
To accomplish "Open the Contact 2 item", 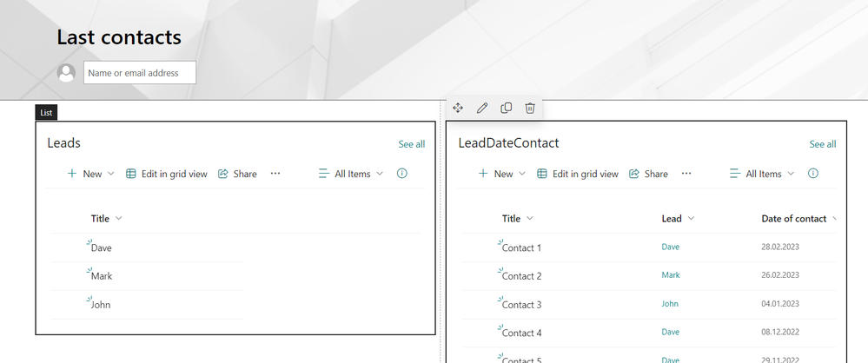I will pyautogui.click(x=521, y=276).
